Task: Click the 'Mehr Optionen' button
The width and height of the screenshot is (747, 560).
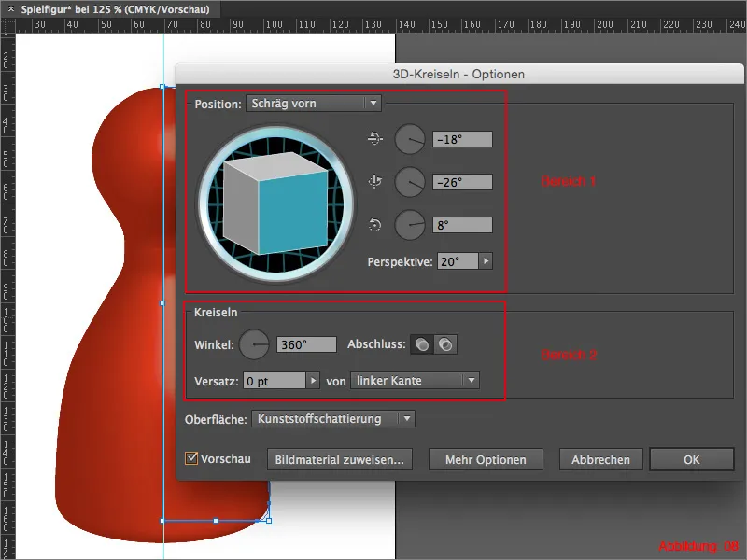Action: point(486,459)
